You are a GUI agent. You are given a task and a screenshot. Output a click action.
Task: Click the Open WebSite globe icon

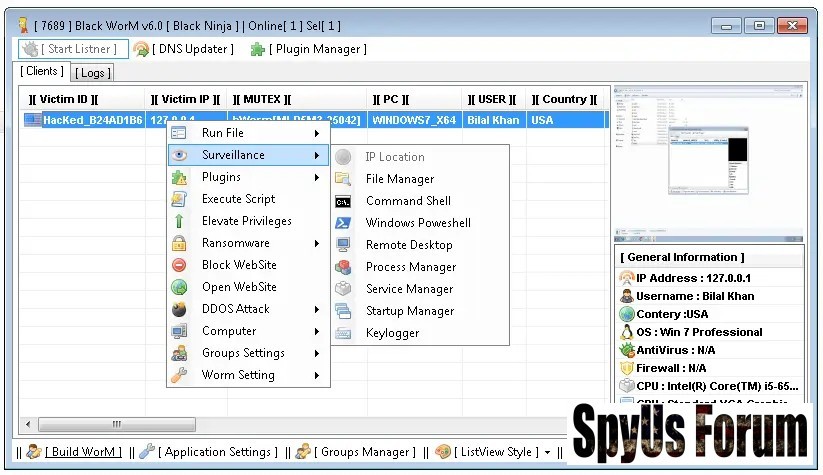[x=179, y=287]
